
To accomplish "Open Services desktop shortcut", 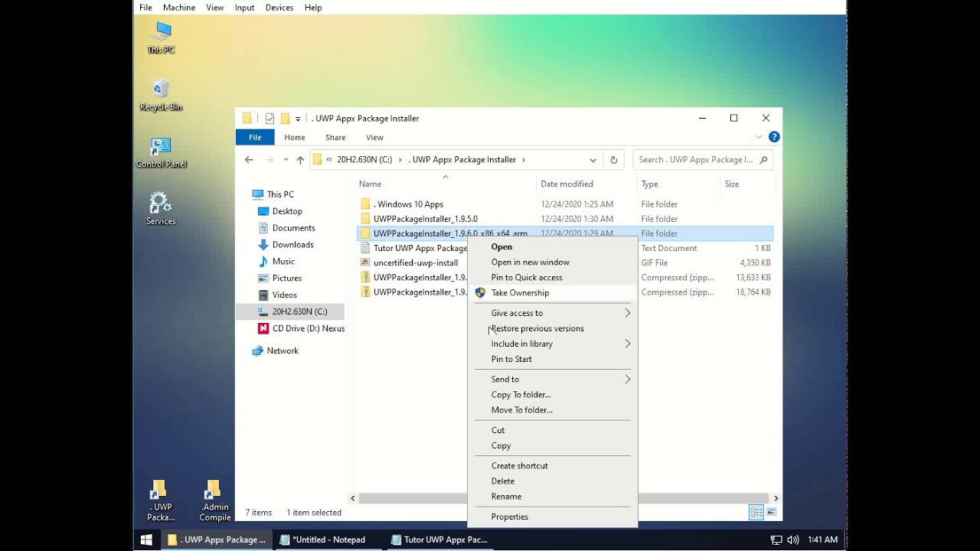I will (161, 208).
